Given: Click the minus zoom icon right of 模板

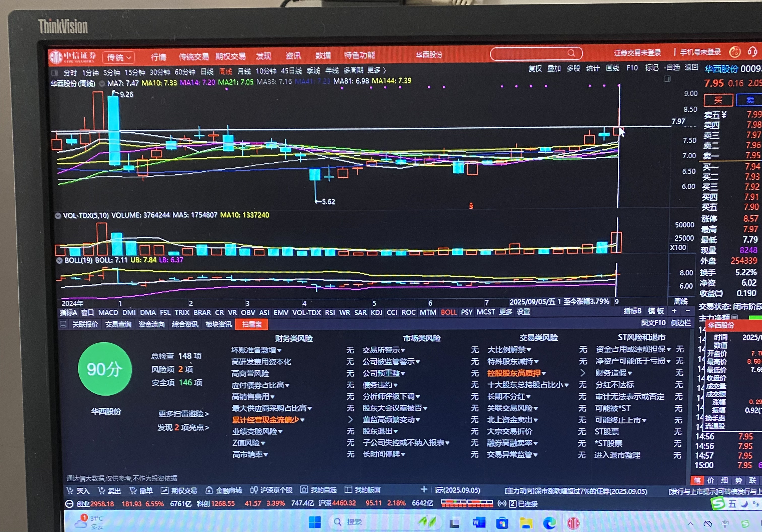Looking at the screenshot, I should [688, 311].
